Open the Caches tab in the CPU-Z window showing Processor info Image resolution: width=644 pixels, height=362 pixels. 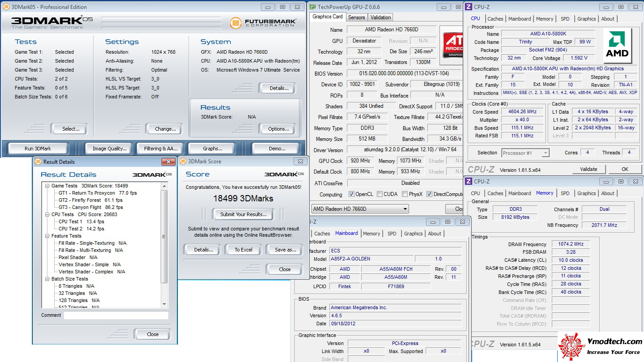(495, 19)
